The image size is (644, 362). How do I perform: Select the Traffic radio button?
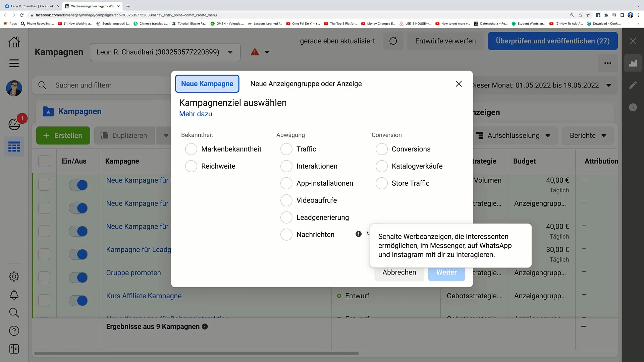(x=286, y=149)
